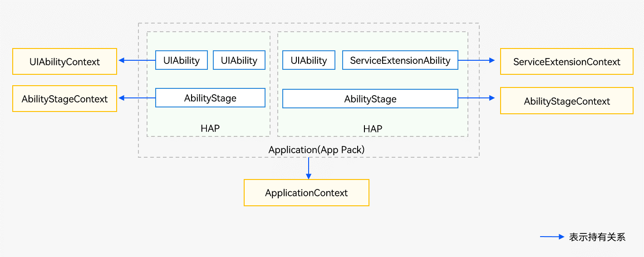Click arrow pointing to ServiceExtensionContext
Screen dimensions: 644x257
pos(477,60)
